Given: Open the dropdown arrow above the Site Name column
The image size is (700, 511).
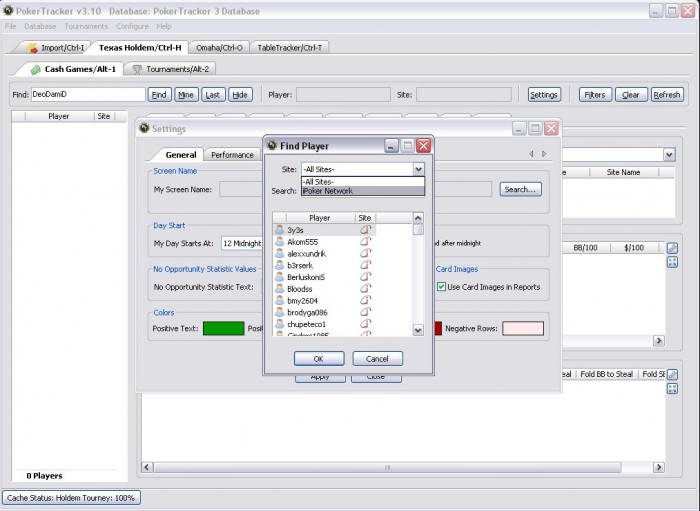Looking at the screenshot, I should click(x=669, y=155).
